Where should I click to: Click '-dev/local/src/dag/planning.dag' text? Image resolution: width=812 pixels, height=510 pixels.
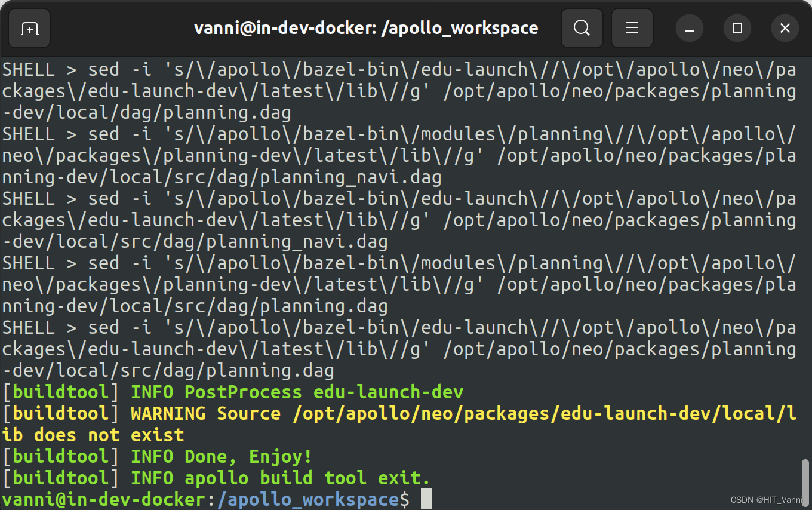point(168,371)
